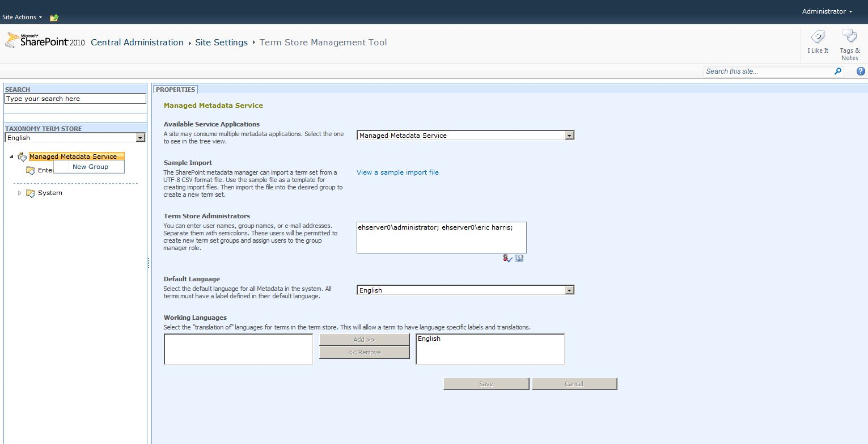Viewport: 868px width, 444px height.
Task: Click the << Remove button
Action: click(364, 352)
